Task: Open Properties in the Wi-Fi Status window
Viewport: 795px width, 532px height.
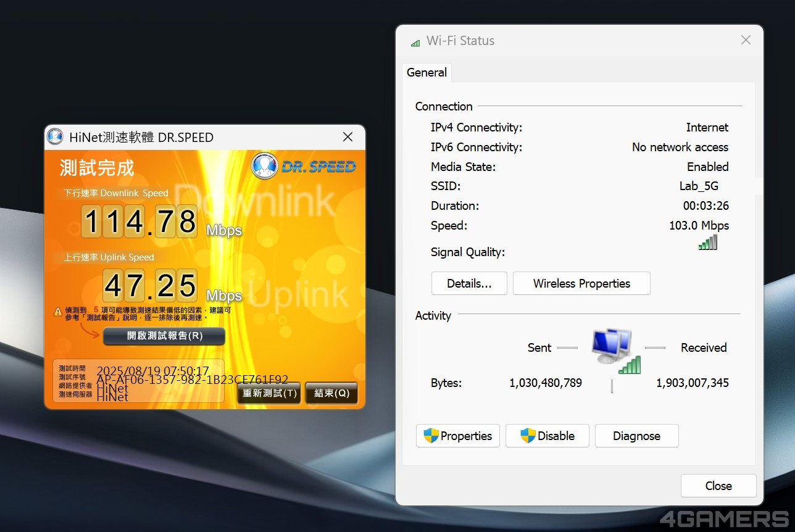Action: 458,436
